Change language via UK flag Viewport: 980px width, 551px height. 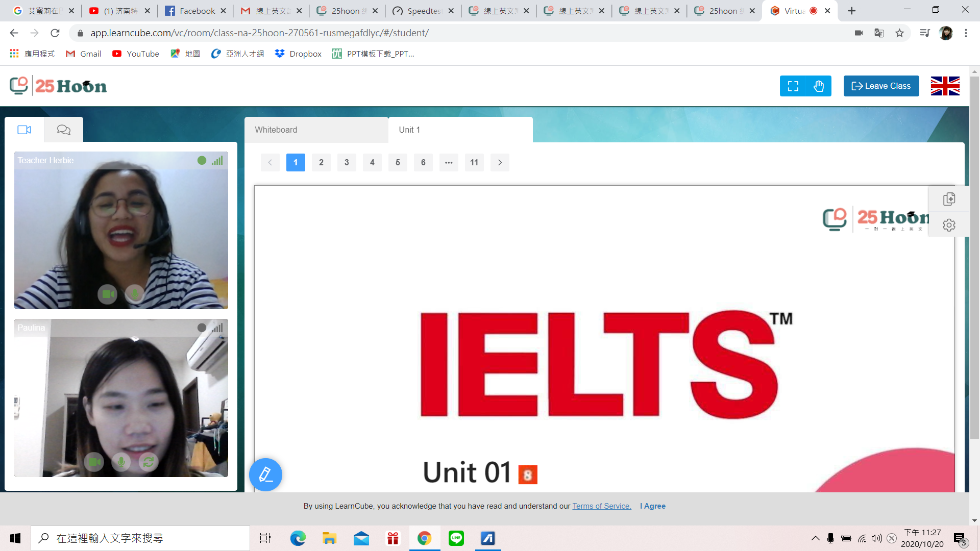point(945,86)
